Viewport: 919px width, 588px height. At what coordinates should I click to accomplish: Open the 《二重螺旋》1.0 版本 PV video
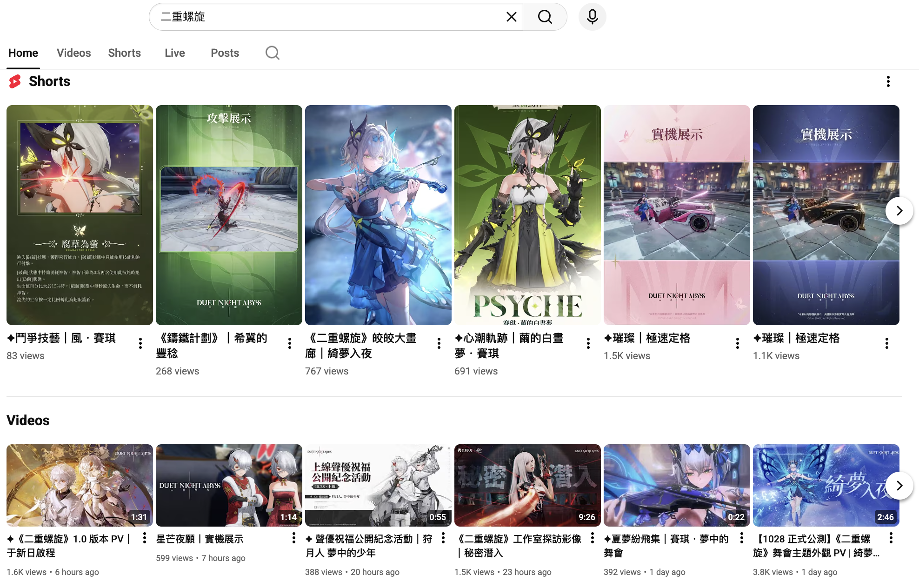[79, 485]
